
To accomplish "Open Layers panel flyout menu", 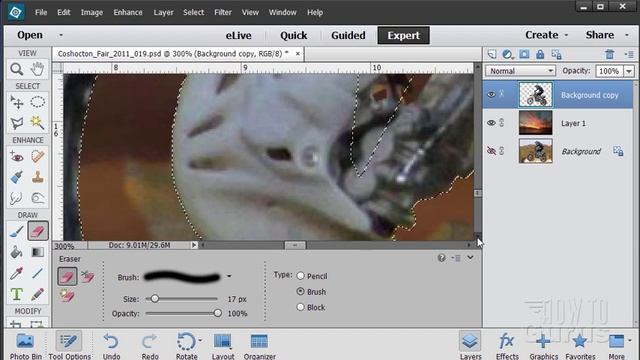I will (629, 54).
